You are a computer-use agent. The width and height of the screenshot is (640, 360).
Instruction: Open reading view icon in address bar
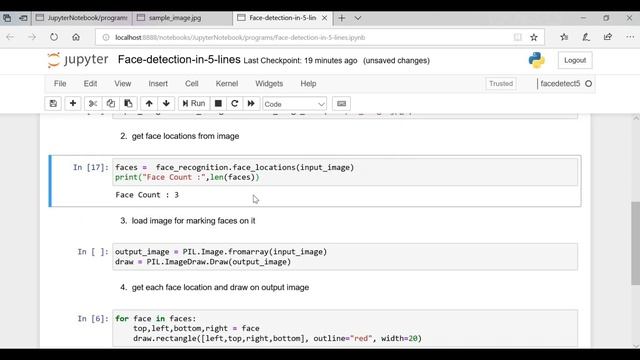click(x=518, y=38)
